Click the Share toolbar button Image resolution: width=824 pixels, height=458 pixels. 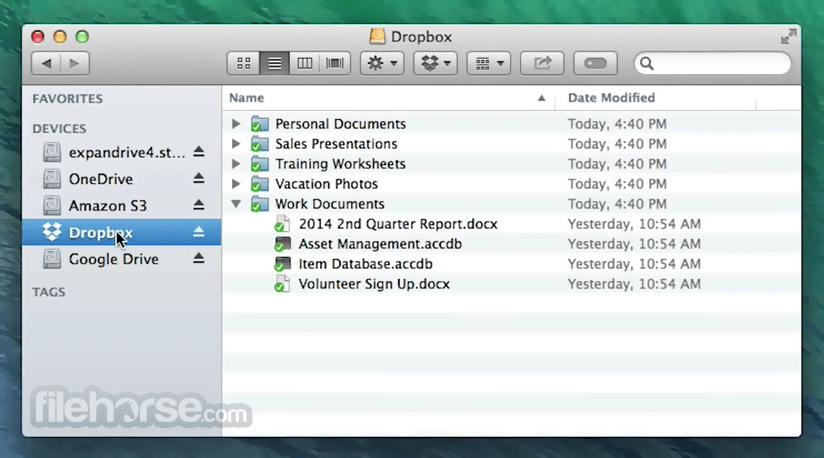[x=542, y=64]
